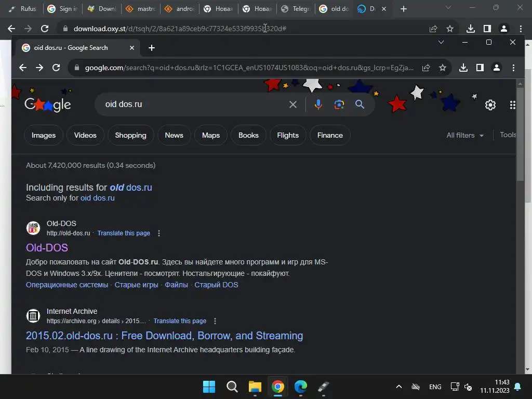
Task: Open 'Операционные системы' sitelink
Action: pyautogui.click(x=67, y=285)
